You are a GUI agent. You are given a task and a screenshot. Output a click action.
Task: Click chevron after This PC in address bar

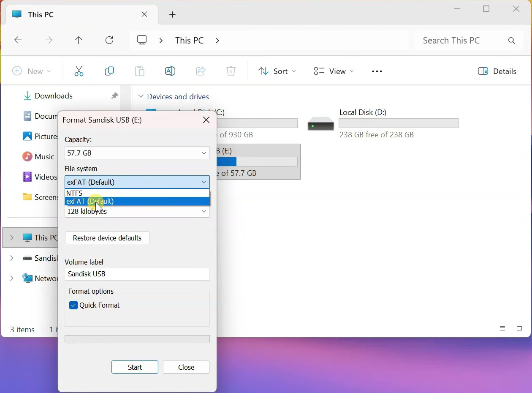tap(217, 41)
